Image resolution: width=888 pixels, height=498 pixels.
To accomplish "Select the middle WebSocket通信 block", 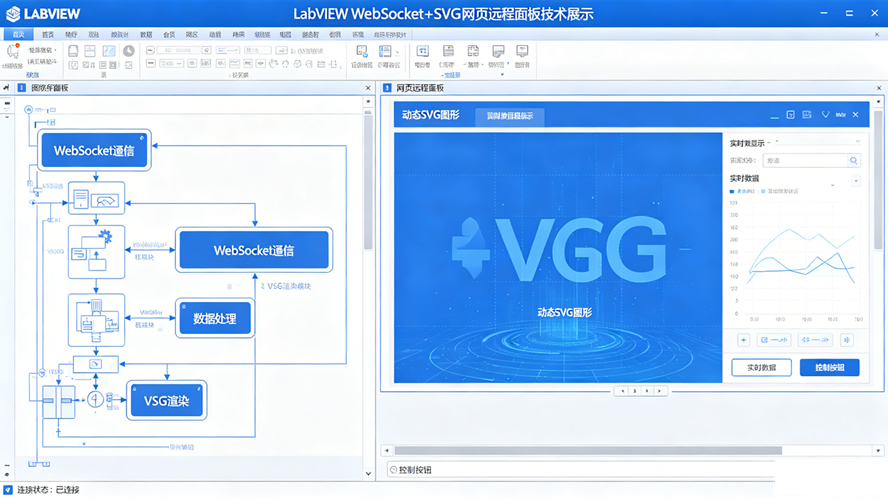I will click(x=254, y=250).
